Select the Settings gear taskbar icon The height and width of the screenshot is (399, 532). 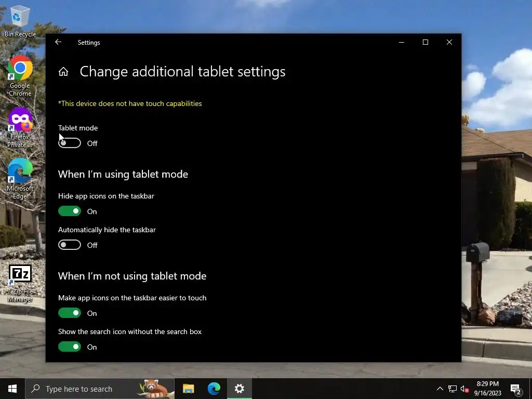click(x=239, y=389)
